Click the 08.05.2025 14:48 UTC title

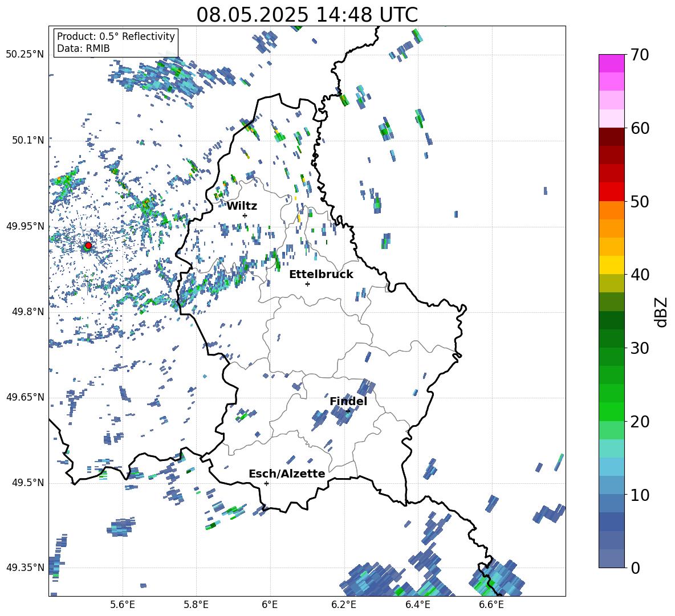(x=307, y=15)
